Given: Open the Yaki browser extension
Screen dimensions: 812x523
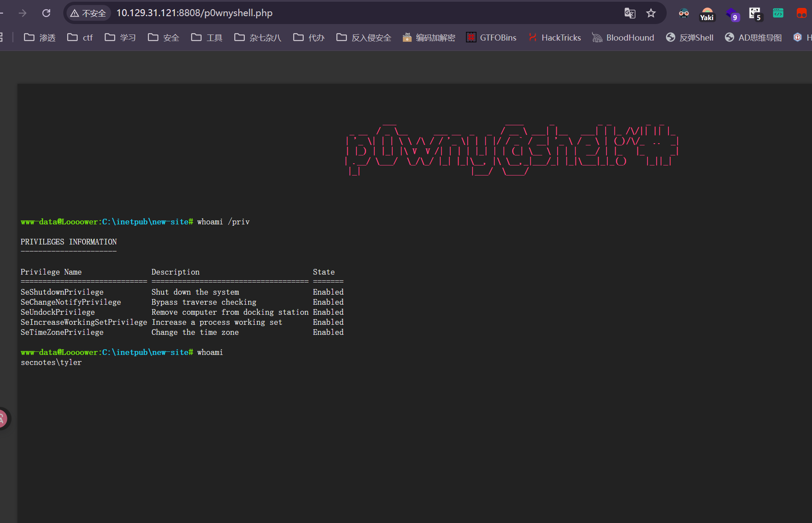Looking at the screenshot, I should tap(706, 14).
